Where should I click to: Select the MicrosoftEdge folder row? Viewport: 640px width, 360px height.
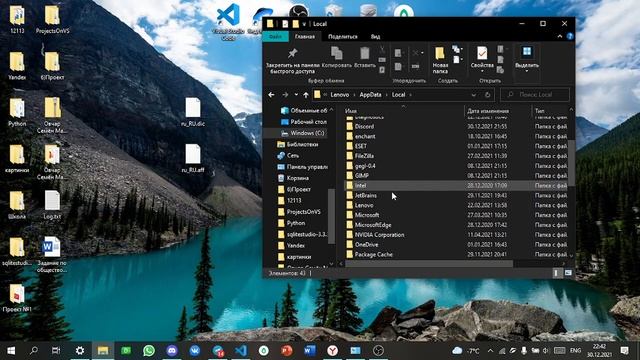point(456,225)
